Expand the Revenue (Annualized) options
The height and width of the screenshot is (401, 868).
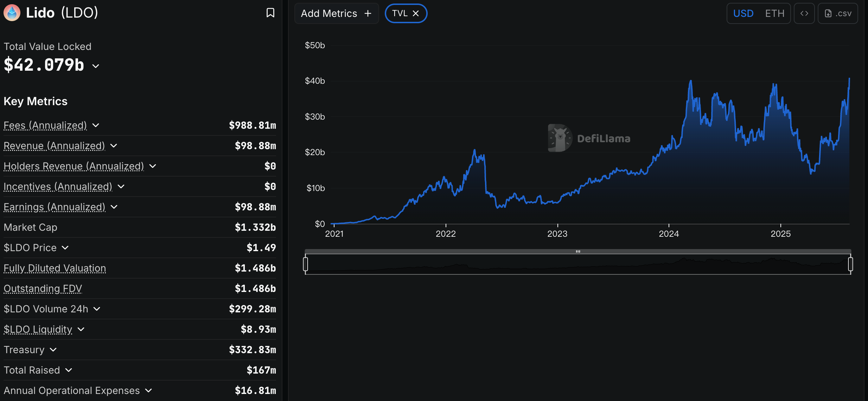[114, 146]
